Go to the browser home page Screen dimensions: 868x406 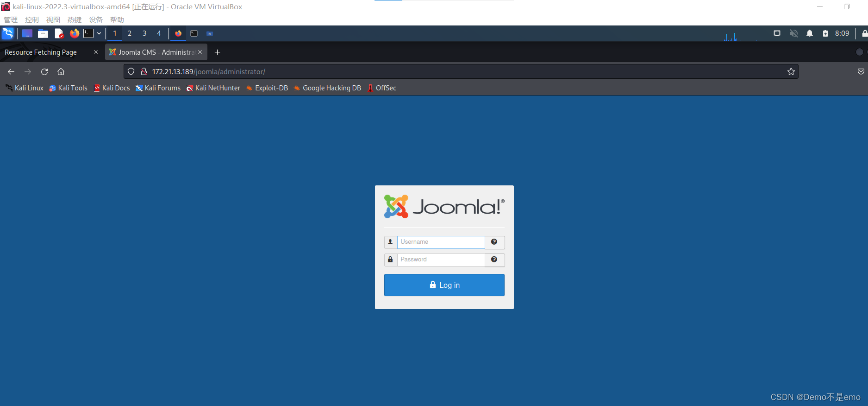(x=61, y=71)
